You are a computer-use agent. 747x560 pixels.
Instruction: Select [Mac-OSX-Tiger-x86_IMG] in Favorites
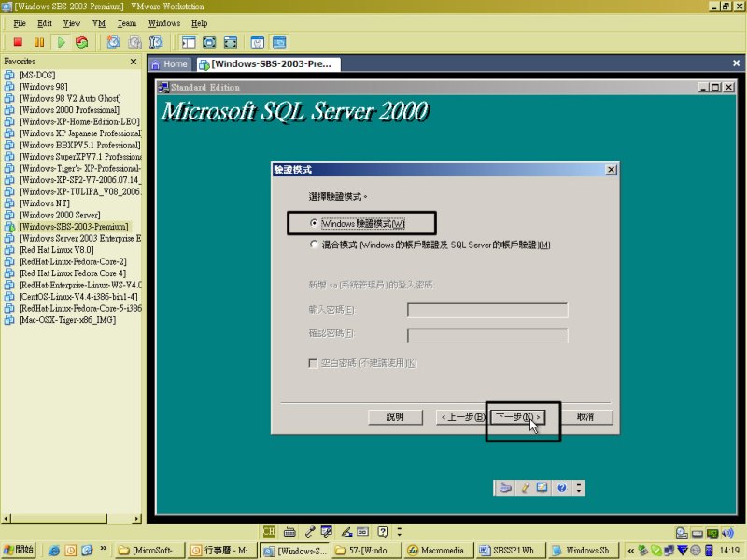click(x=67, y=320)
